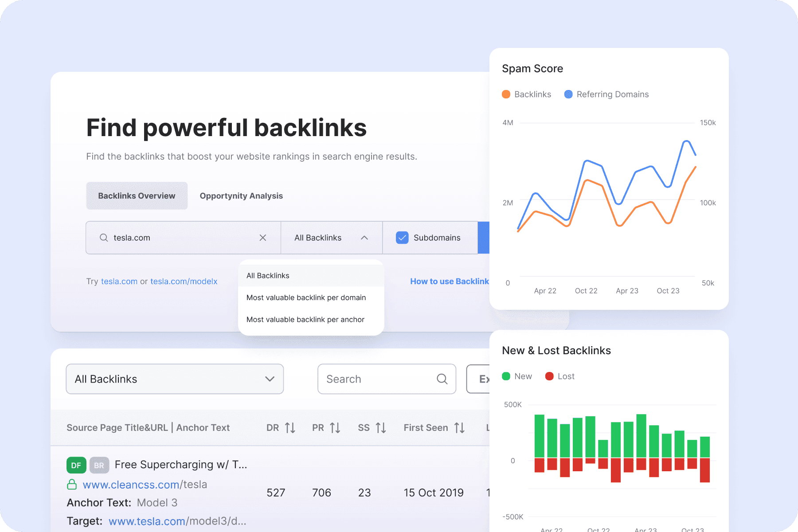Follow the tesla.com example link

(119, 281)
